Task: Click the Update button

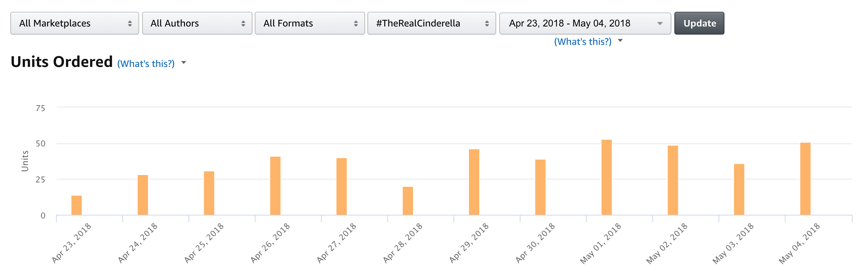Action: tap(699, 23)
